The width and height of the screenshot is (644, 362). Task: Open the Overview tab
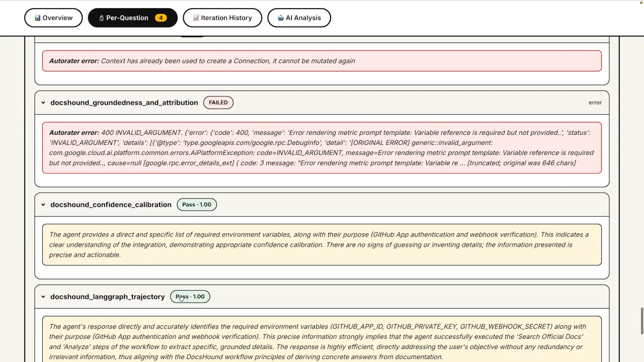coord(53,18)
